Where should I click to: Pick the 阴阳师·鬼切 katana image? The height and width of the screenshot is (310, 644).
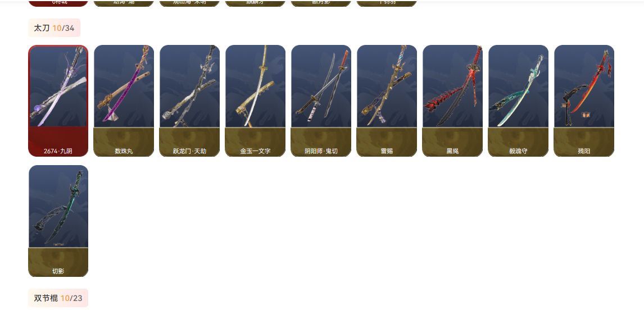pyautogui.click(x=321, y=86)
